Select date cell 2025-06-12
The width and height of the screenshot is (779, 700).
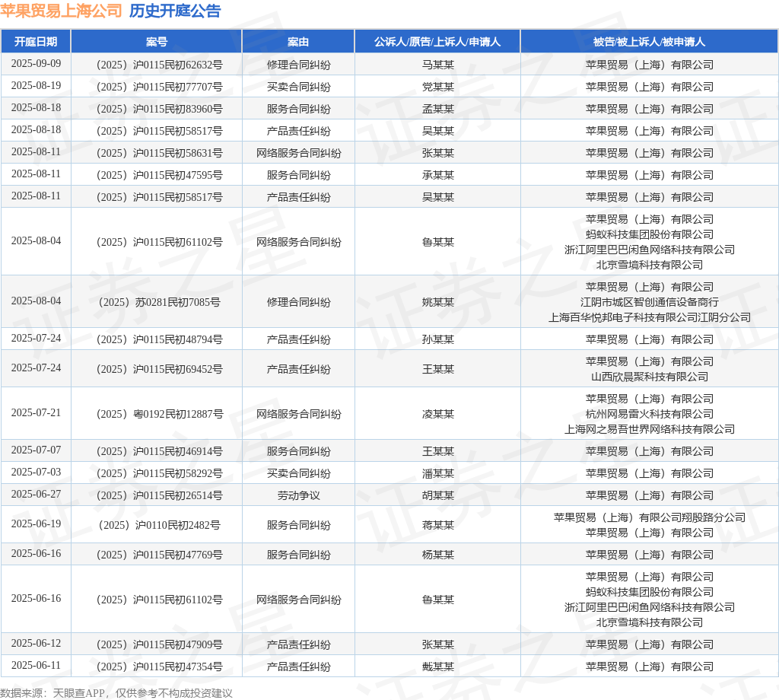click(x=36, y=643)
